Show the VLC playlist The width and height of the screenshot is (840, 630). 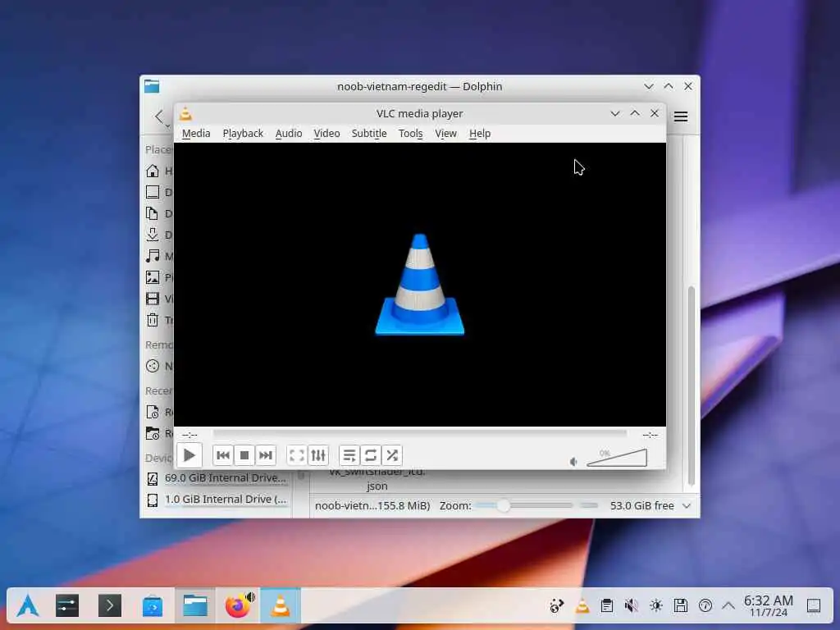click(x=349, y=455)
